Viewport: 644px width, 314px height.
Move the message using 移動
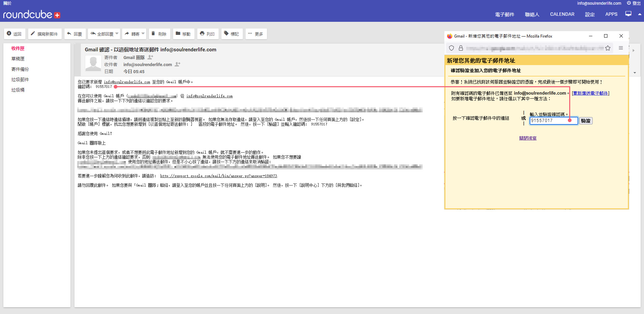point(183,34)
